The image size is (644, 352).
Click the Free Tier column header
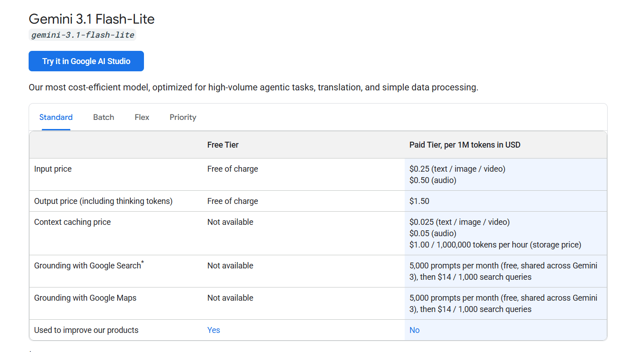[x=223, y=145]
